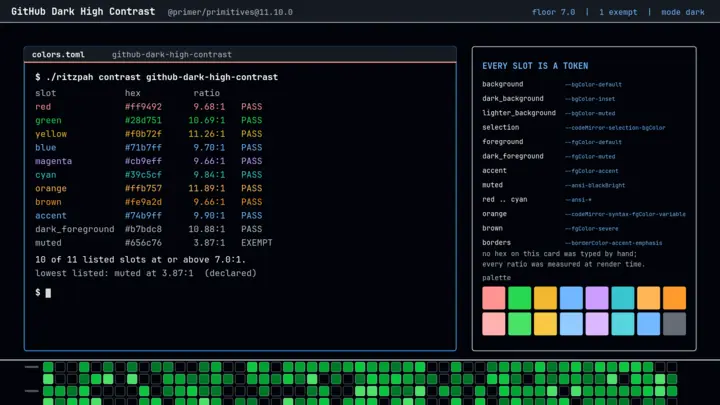Click the terminal cursor after the prompt
Viewport: 720px width, 405px height.
(x=48, y=293)
